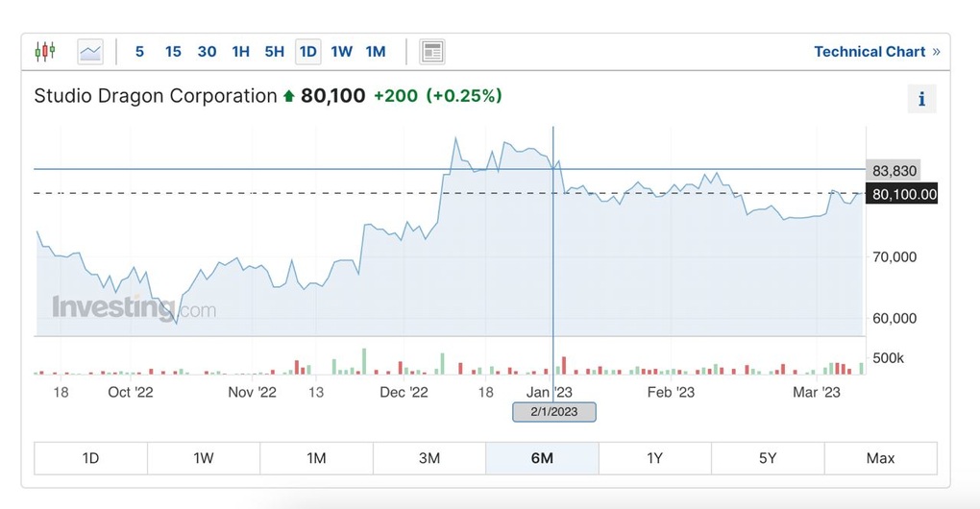Choose the 30 minute interval
980x509 pixels.
pos(207,52)
